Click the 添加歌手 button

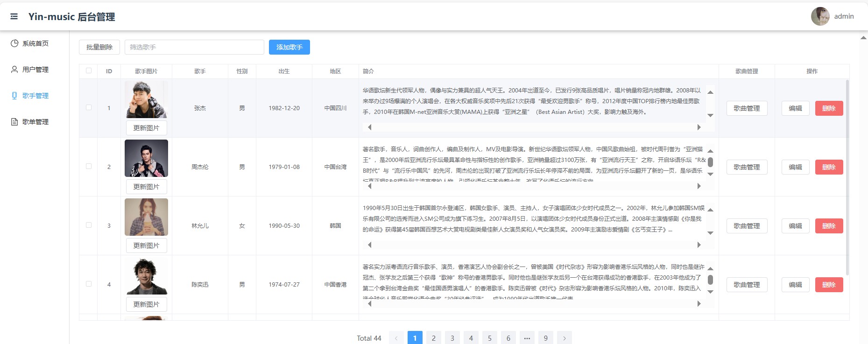pyautogui.click(x=289, y=47)
